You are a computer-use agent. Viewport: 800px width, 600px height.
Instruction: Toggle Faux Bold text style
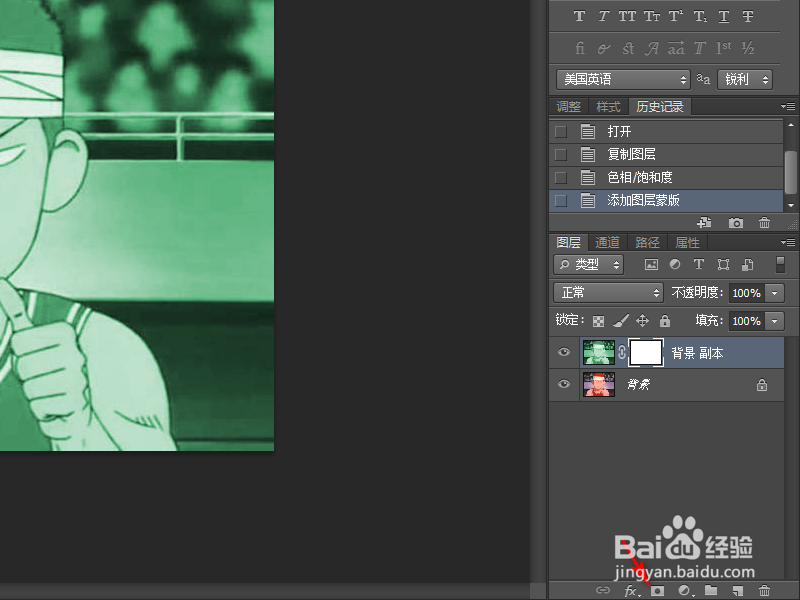point(579,16)
